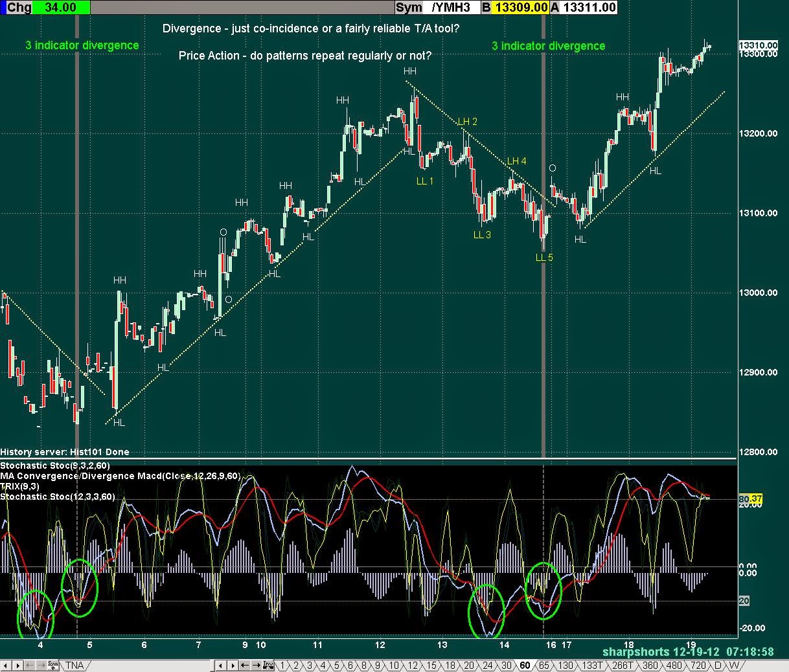The height and width of the screenshot is (672, 789).
Task: Switch to the 133T tick tab
Action: pos(592,666)
